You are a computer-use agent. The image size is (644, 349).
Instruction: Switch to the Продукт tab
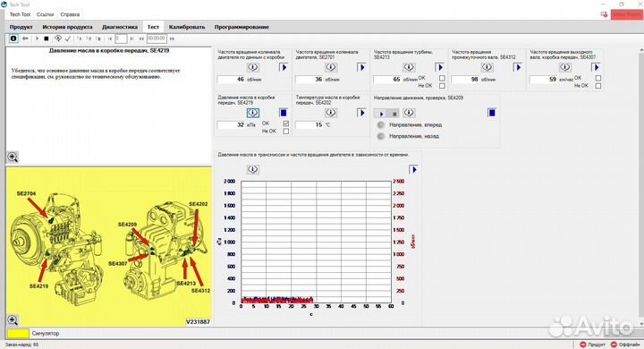tap(21, 27)
